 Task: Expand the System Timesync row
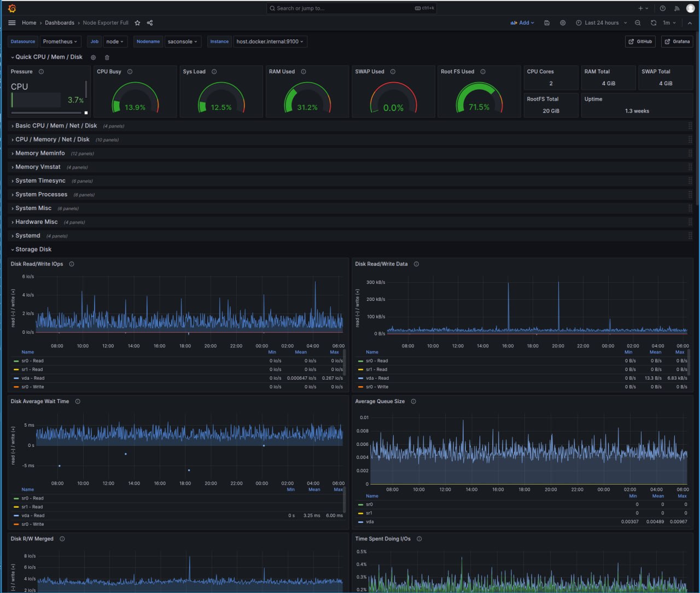click(x=38, y=181)
